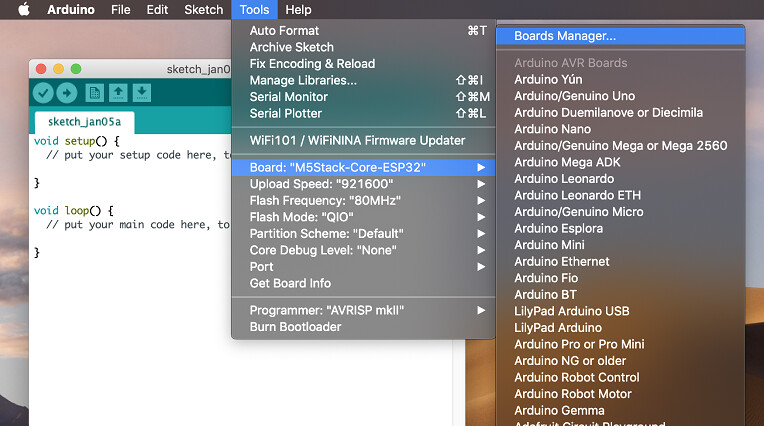Select Get Board Info

[x=363, y=284]
